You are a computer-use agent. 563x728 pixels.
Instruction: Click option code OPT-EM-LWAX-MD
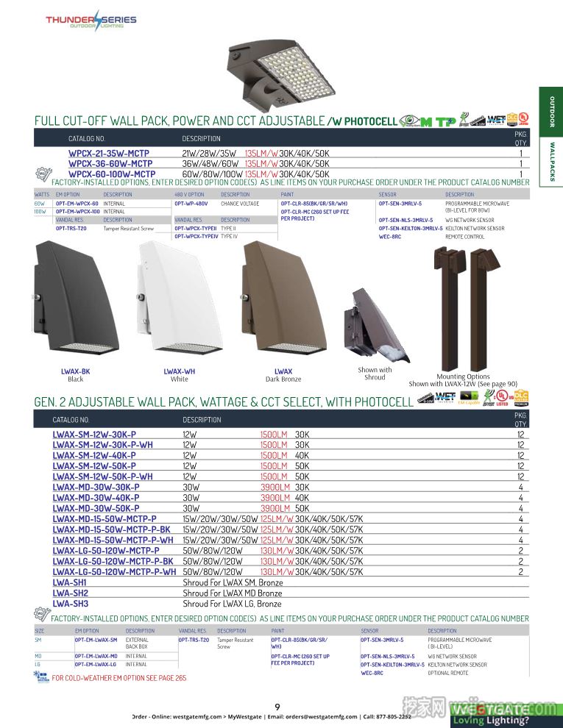click(96, 656)
